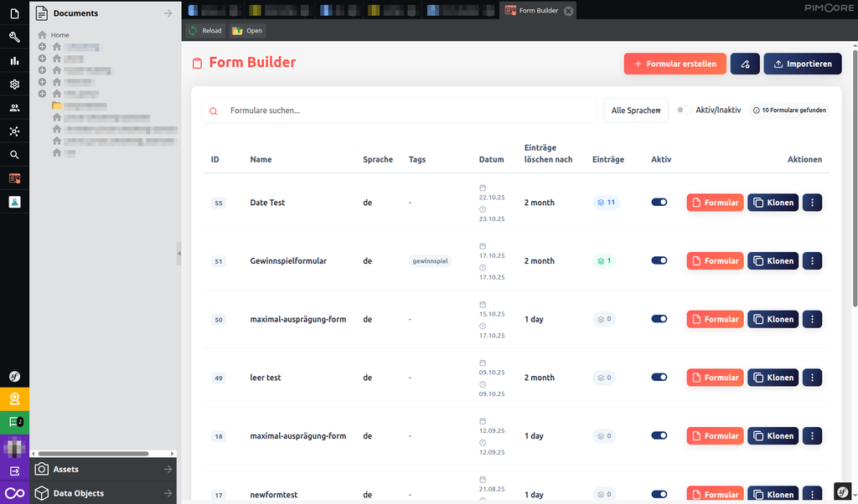The image size is (858, 504).
Task: Switch to the first blurred tab
Action: (x=214, y=10)
